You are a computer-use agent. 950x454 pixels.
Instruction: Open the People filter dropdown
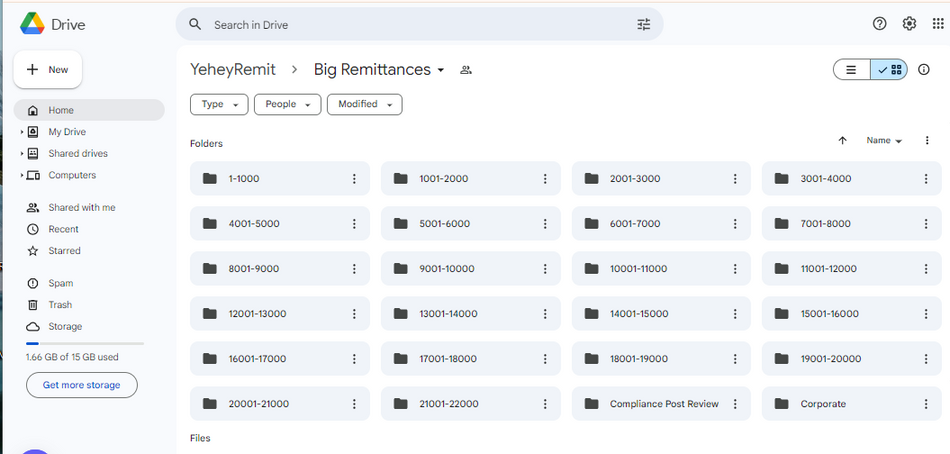point(287,104)
